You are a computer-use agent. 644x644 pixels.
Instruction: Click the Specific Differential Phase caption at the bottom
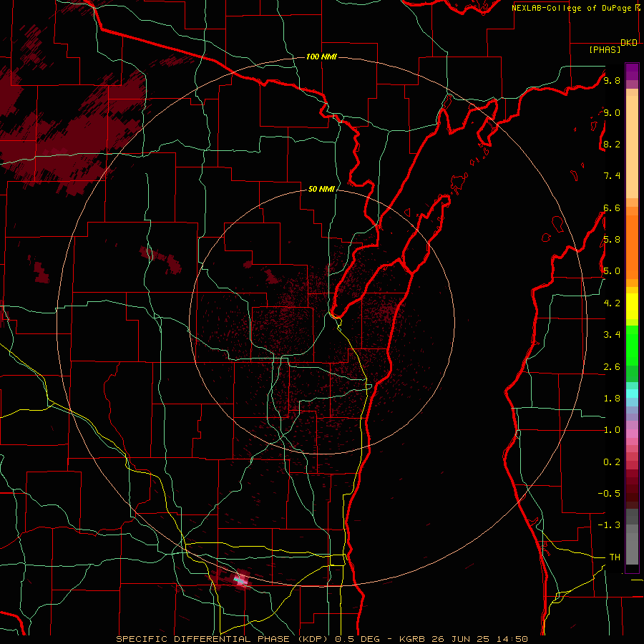pos(321,639)
